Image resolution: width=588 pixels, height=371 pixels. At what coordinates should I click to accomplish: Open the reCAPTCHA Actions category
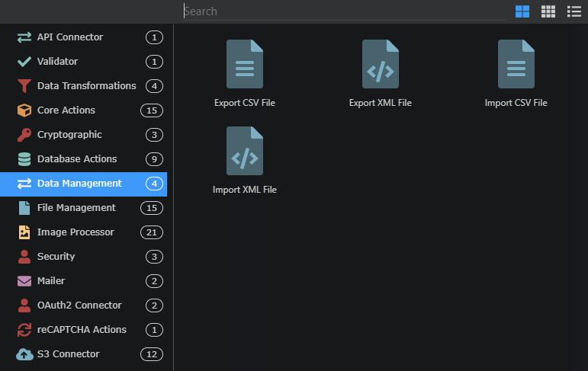coord(83,329)
